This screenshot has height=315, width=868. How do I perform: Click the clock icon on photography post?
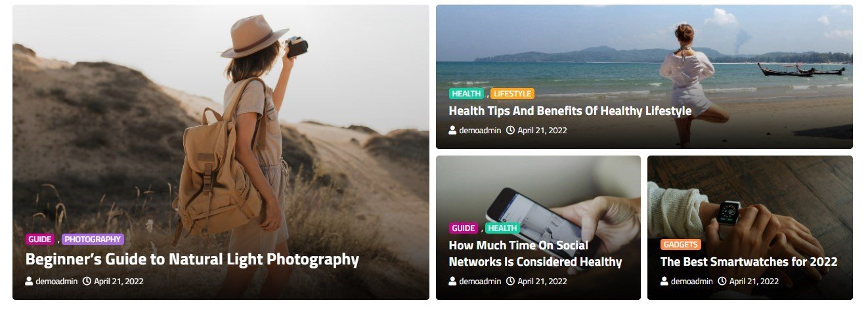87,282
